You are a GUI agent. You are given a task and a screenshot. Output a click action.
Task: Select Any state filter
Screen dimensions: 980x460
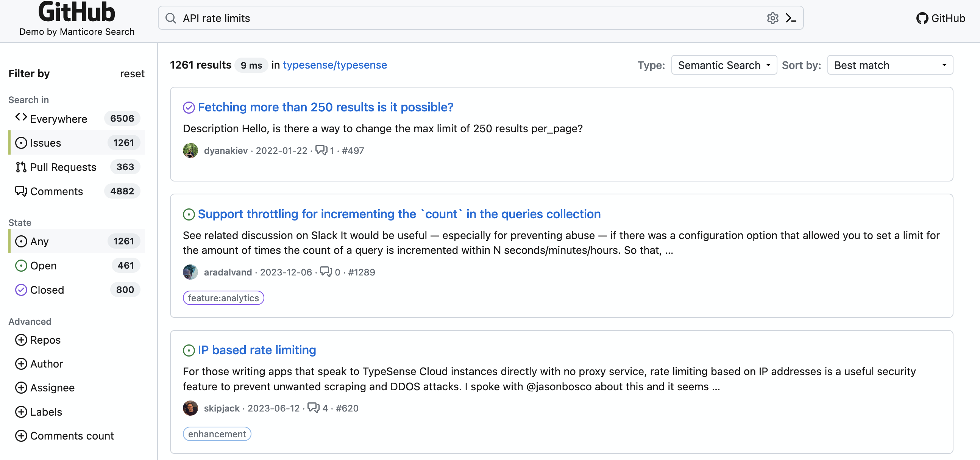77,241
